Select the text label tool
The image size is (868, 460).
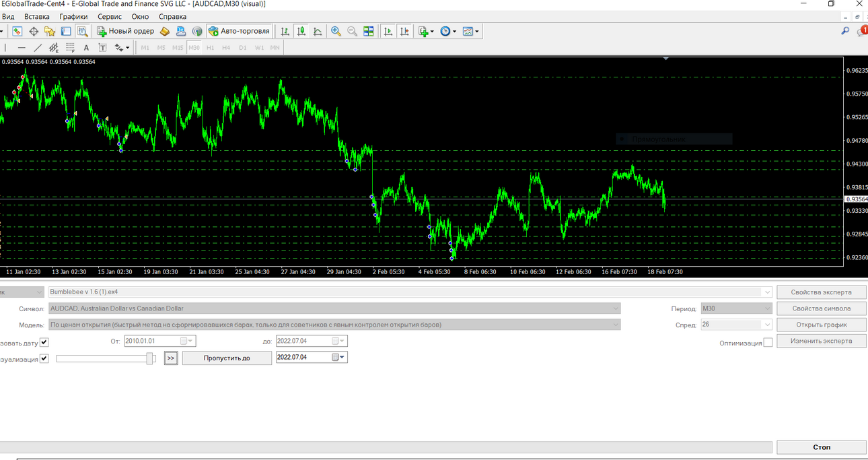(x=102, y=48)
